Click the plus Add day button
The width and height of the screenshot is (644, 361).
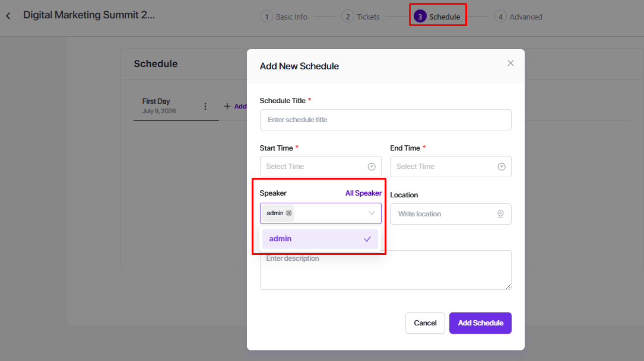[x=235, y=107]
